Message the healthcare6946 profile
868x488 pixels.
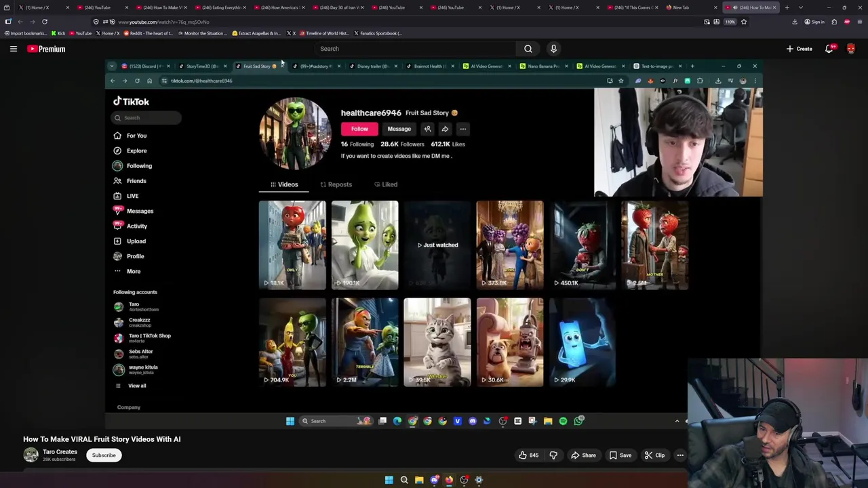click(399, 129)
